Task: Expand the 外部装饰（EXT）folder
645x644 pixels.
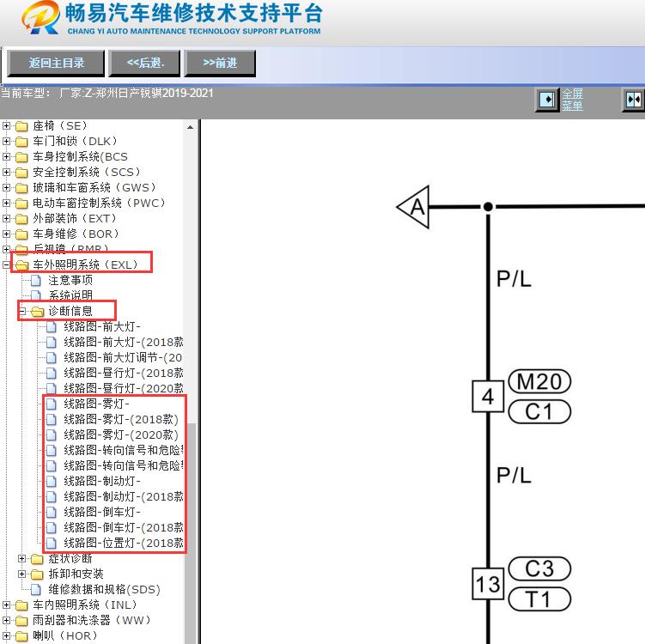Action: (x=6, y=219)
